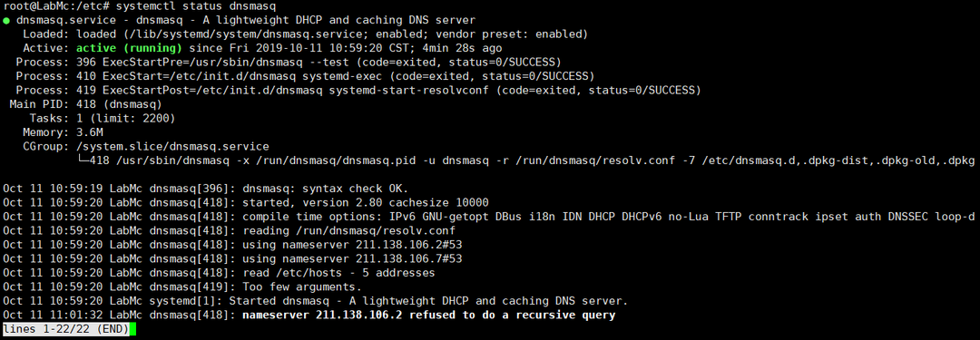Screen dimensions: 980x340
Task: Select the 'active (running)' status text
Action: pos(129,48)
